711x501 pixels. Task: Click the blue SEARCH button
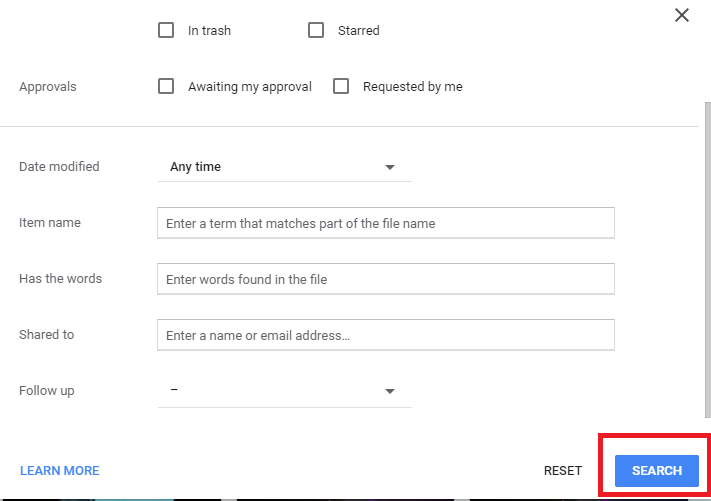coord(657,471)
